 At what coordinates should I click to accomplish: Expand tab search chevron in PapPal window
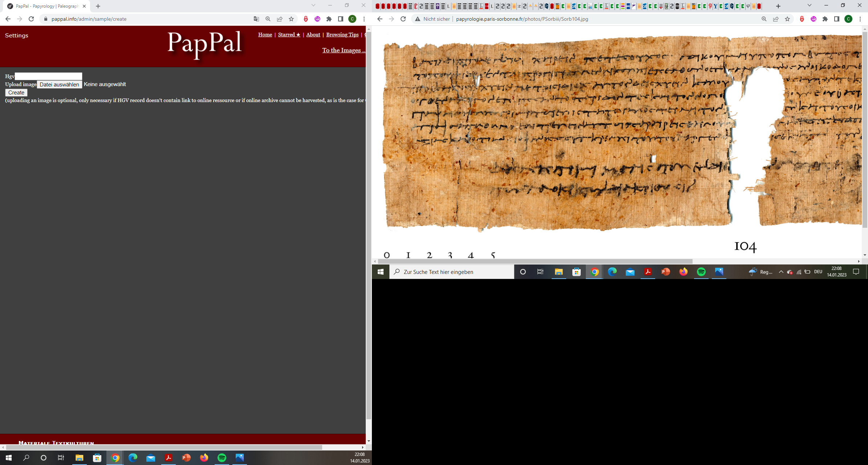point(313,5)
